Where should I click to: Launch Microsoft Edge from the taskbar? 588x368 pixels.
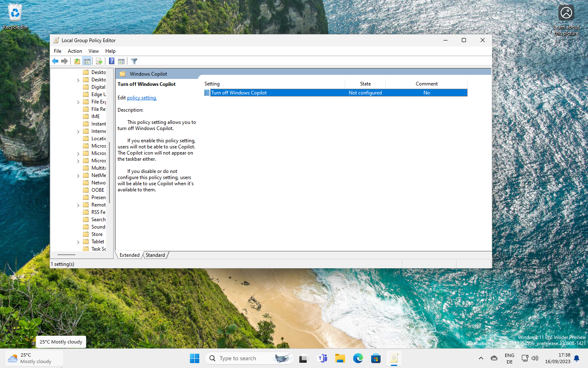click(358, 358)
